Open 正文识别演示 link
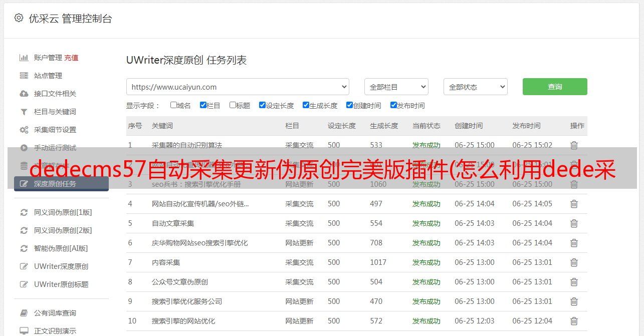This screenshot has width=644, height=336. [55, 331]
